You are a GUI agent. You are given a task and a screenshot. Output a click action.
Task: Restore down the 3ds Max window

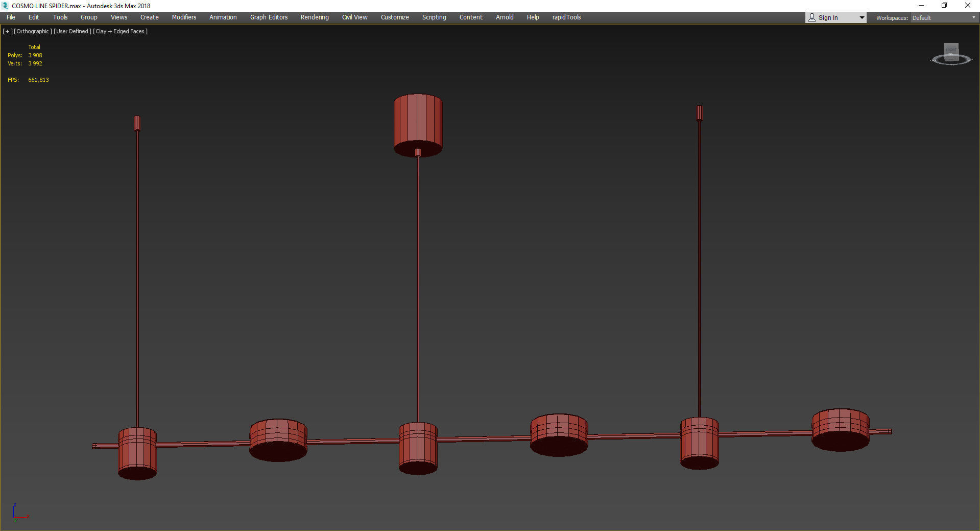pyautogui.click(x=944, y=6)
